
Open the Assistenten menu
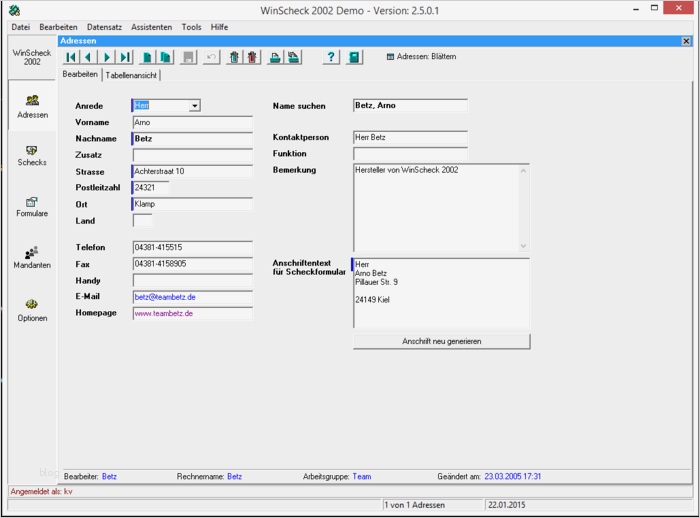151,27
